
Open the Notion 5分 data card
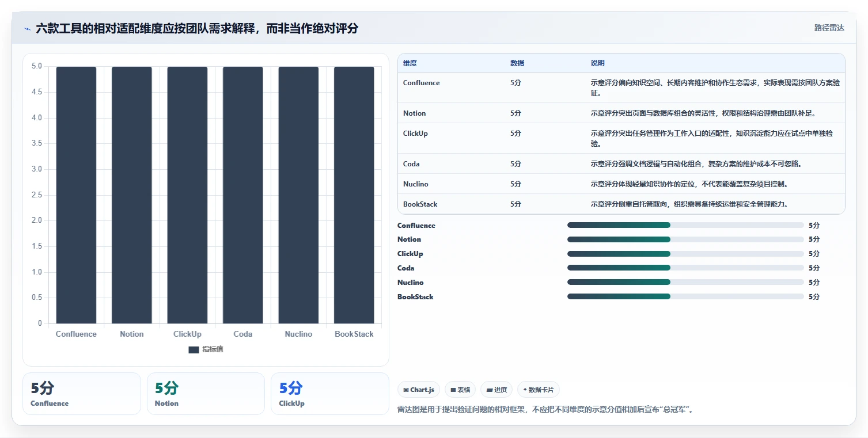pos(206,394)
